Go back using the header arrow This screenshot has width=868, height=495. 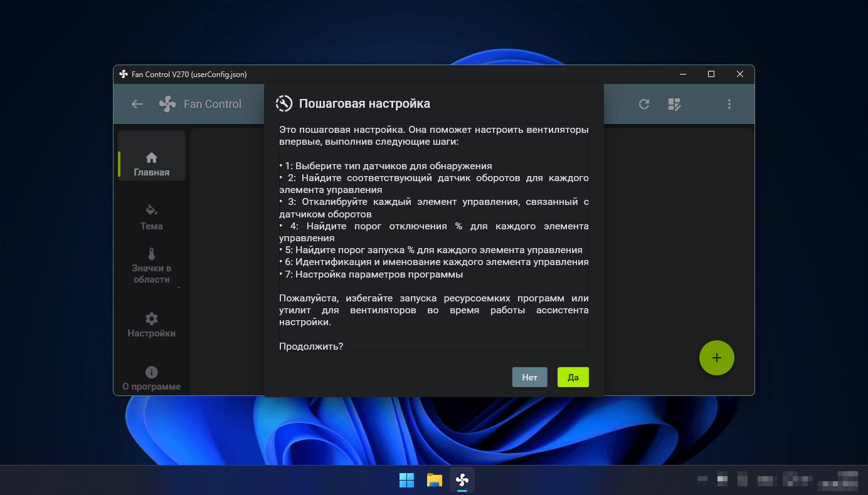(137, 104)
